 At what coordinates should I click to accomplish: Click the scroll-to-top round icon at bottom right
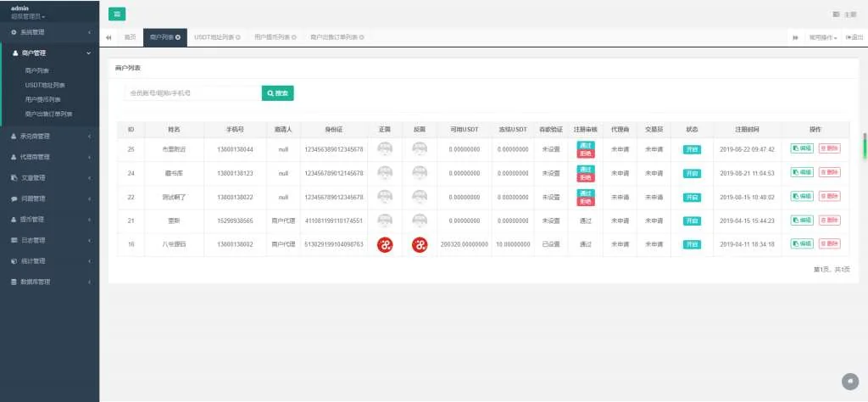click(849, 381)
